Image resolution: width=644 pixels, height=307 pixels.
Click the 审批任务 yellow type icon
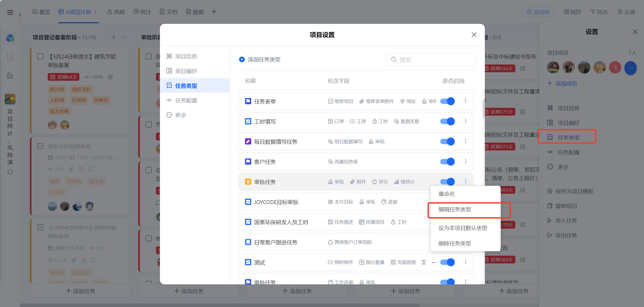[x=248, y=182]
